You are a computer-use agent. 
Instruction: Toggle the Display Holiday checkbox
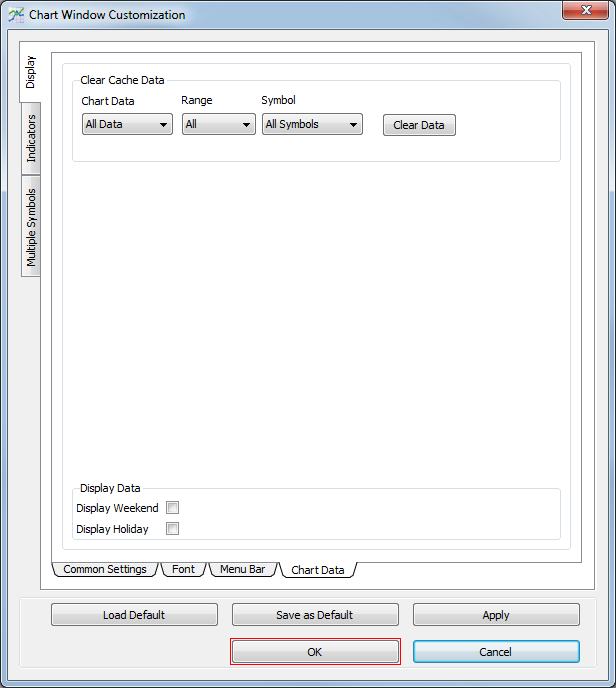[172, 528]
